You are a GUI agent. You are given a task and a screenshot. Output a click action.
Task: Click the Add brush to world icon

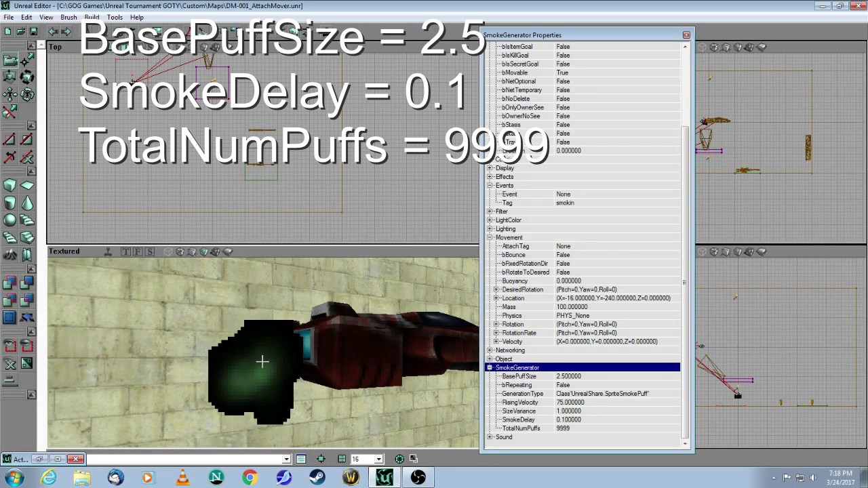[x=10, y=283]
